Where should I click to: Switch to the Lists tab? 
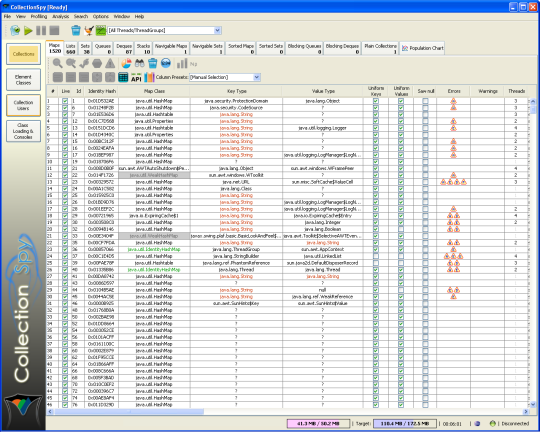tap(70, 48)
